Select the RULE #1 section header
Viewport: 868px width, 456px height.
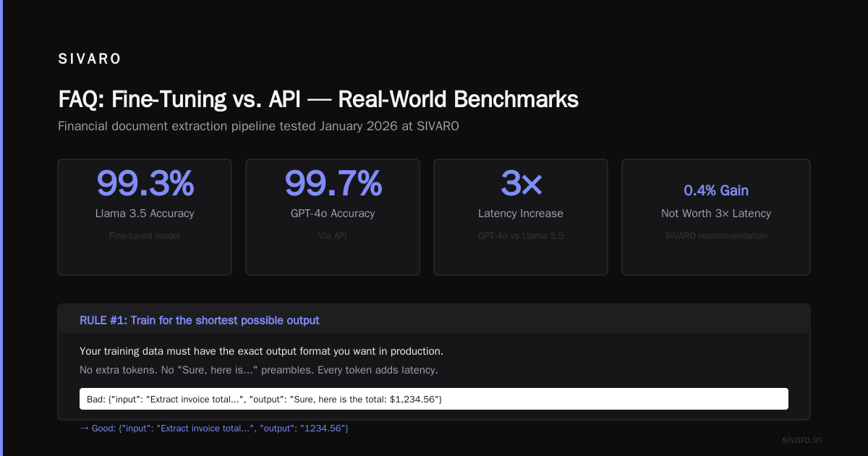coord(434,319)
